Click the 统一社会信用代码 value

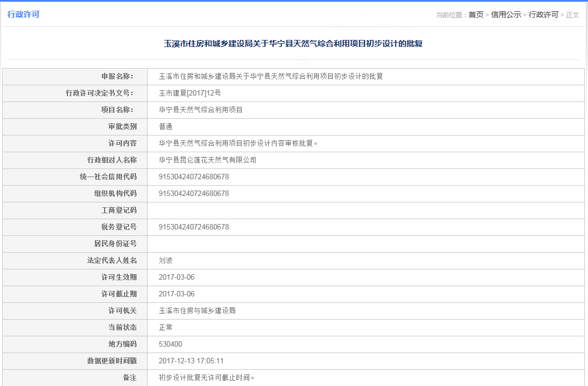(x=194, y=177)
